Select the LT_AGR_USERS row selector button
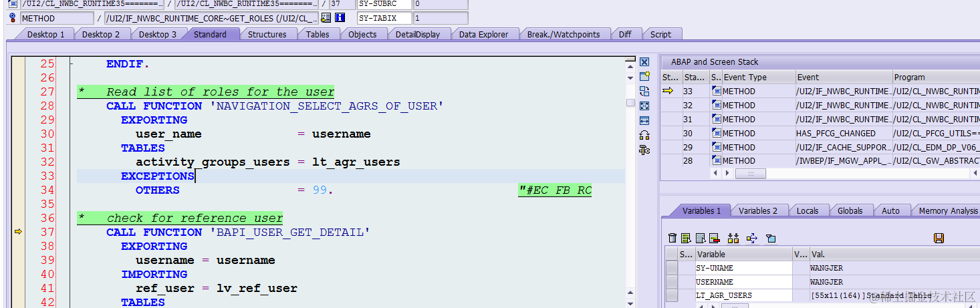Screen dimensions: 980x308 [671, 295]
